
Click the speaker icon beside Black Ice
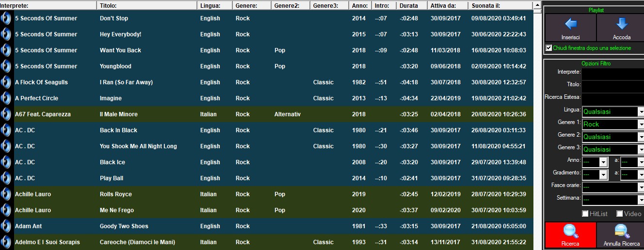[6, 162]
